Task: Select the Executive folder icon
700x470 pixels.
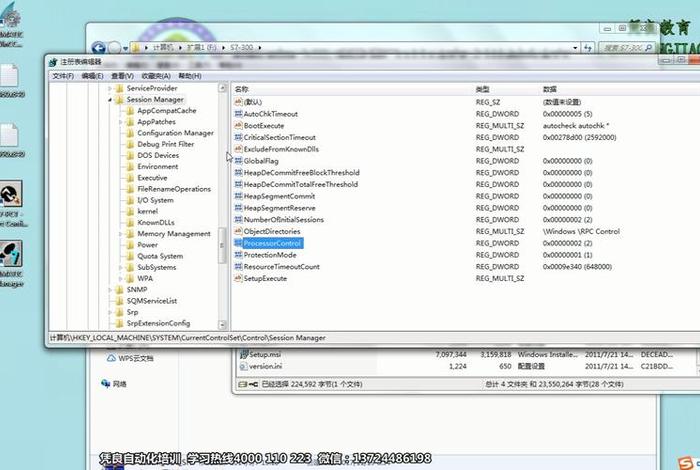Action: point(130,178)
